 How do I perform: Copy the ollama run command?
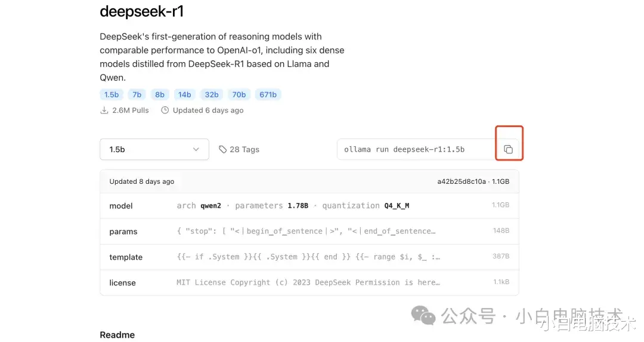click(x=508, y=149)
